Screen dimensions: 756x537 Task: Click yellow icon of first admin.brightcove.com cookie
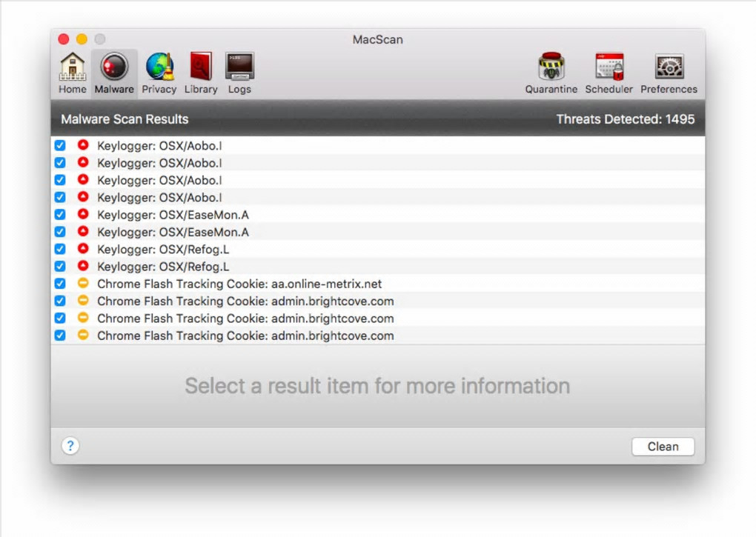click(83, 301)
